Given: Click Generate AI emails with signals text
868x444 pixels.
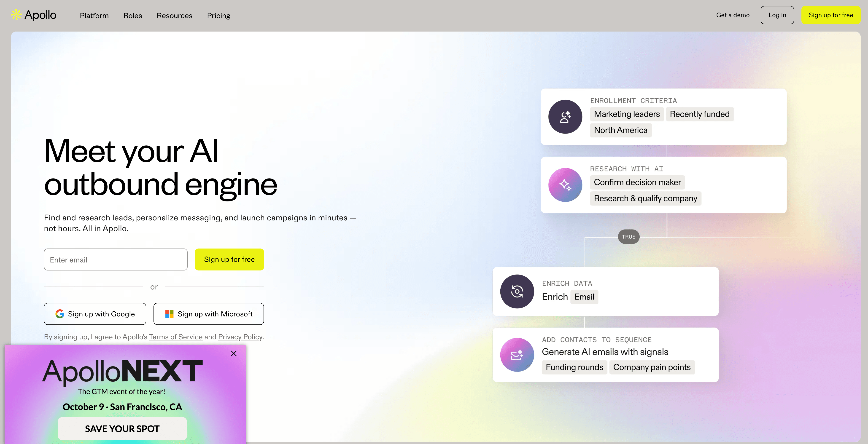Looking at the screenshot, I should click(x=605, y=352).
